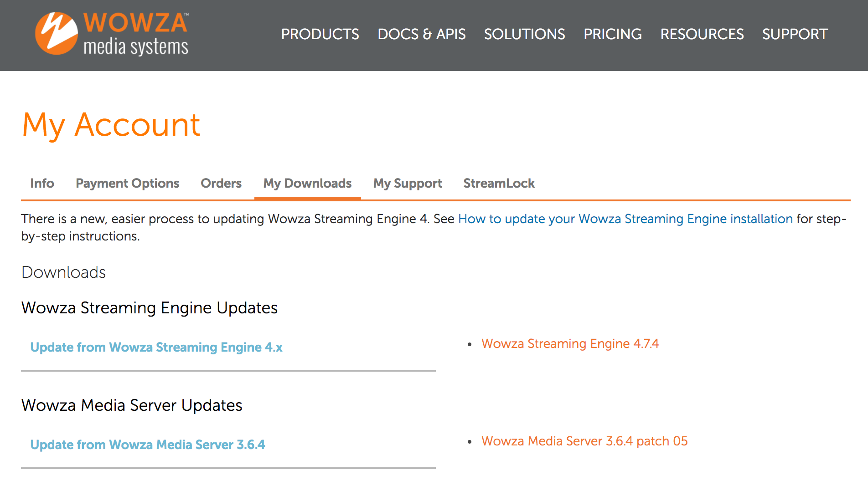This screenshot has width=868, height=501.
Task: Open the PRODUCTS menu
Action: coord(320,34)
